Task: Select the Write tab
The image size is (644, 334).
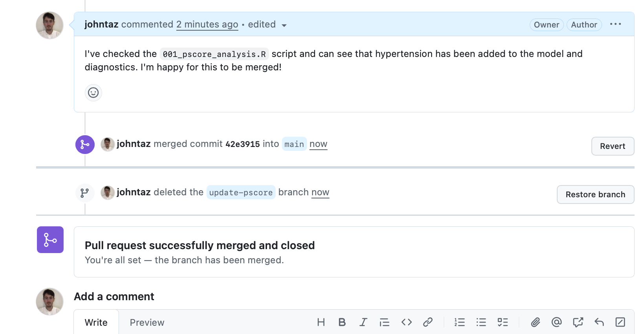Action: click(x=96, y=322)
